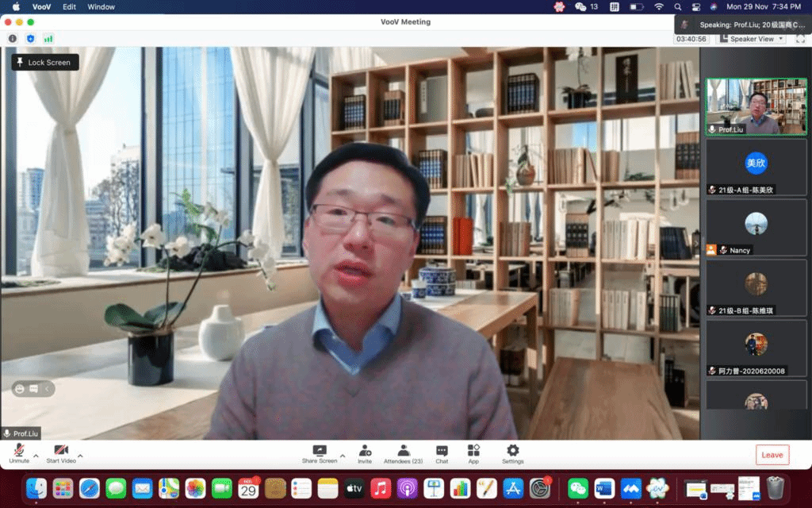812x508 pixels.
Task: Start Video camera toggle
Action: pos(61,452)
